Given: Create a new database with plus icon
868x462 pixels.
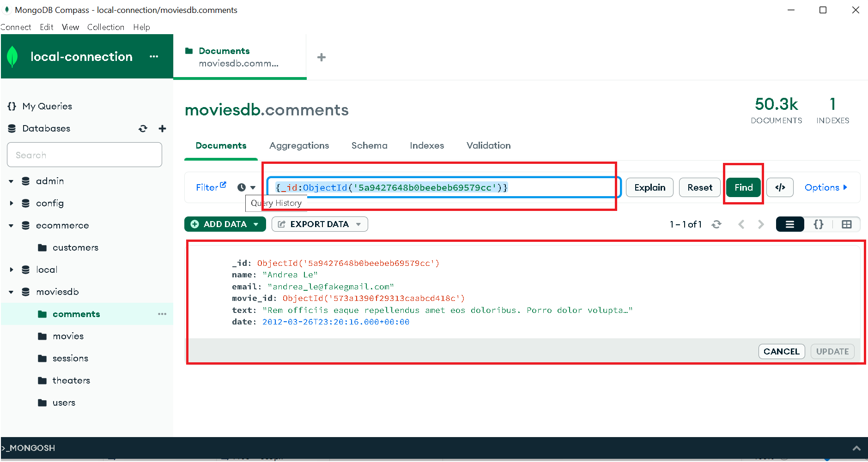Looking at the screenshot, I should point(162,129).
